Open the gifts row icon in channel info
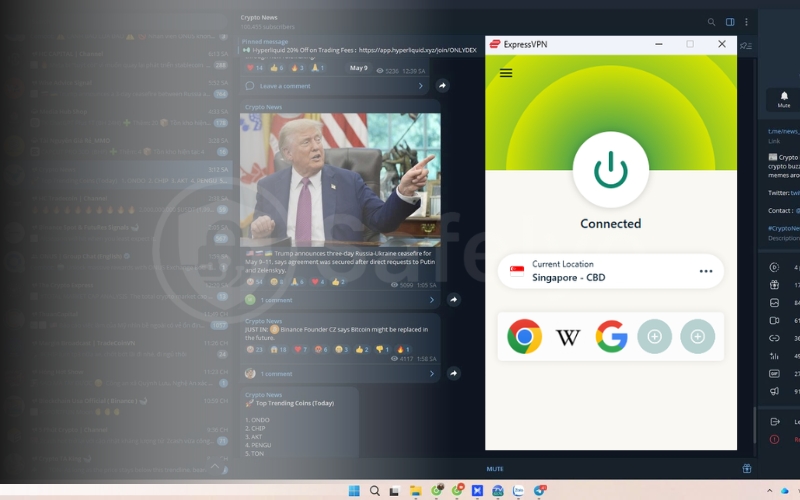The height and width of the screenshot is (500, 800). 774,285
